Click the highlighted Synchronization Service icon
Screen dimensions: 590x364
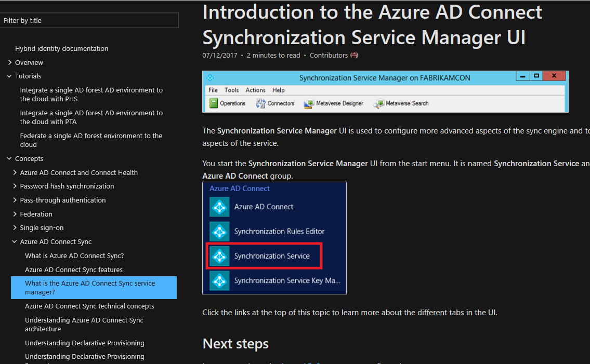click(x=219, y=256)
